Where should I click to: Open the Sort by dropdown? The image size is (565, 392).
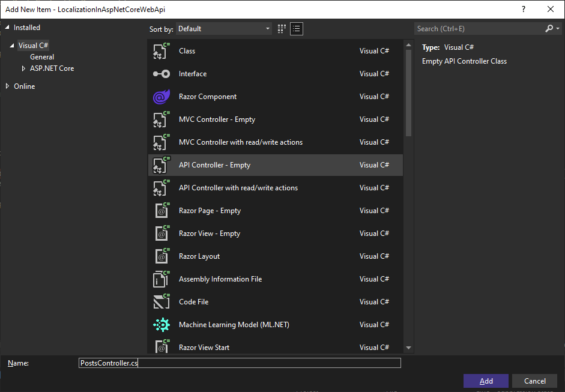(223, 28)
